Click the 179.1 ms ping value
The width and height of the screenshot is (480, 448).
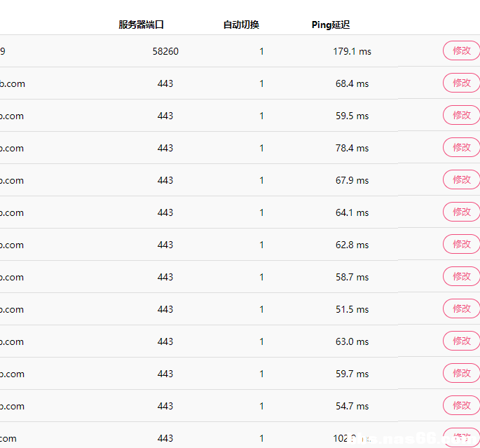pos(352,51)
